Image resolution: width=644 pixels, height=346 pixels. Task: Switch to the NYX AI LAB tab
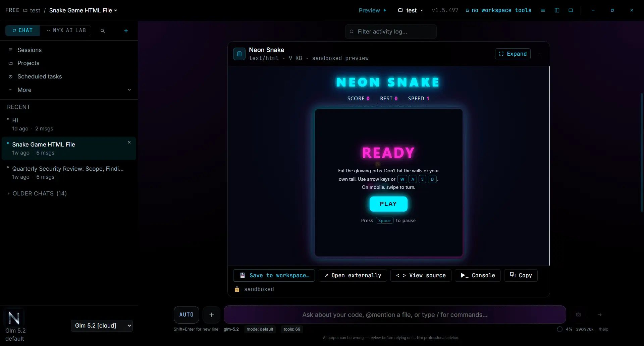pyautogui.click(x=66, y=31)
